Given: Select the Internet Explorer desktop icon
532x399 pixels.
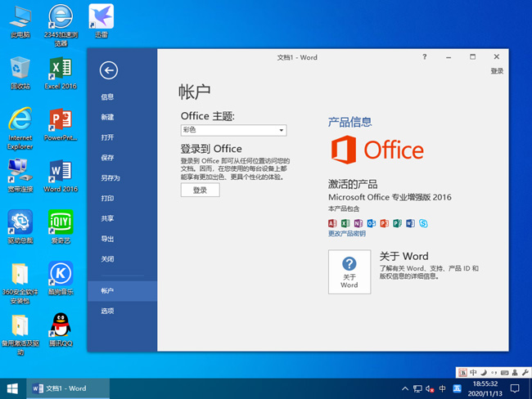Looking at the screenshot, I should 20,128.
